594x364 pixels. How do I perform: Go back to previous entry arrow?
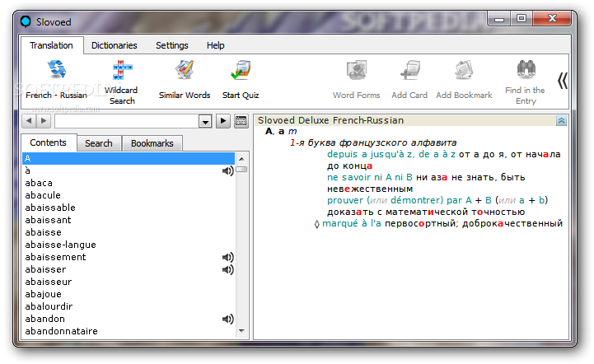pos(29,121)
